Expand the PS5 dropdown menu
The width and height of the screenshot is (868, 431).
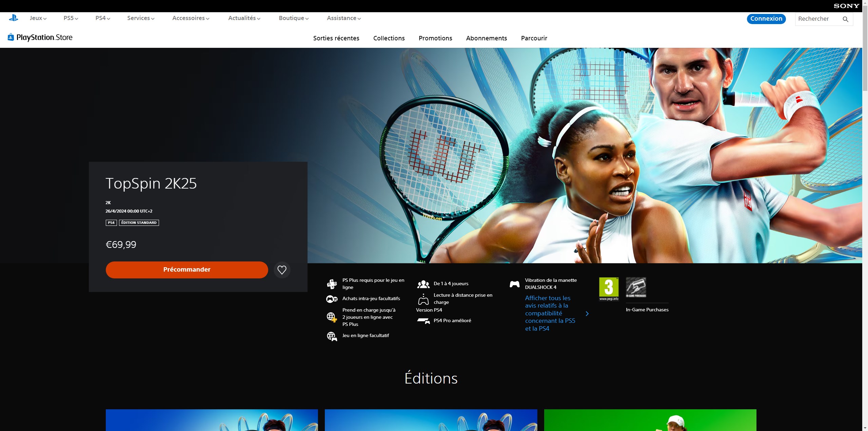coord(71,18)
